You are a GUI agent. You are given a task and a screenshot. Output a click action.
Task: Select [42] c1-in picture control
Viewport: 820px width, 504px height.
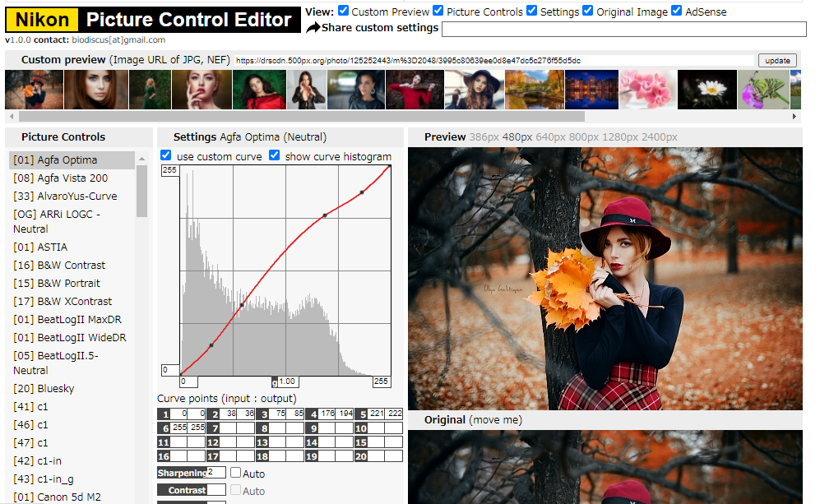[72, 461]
